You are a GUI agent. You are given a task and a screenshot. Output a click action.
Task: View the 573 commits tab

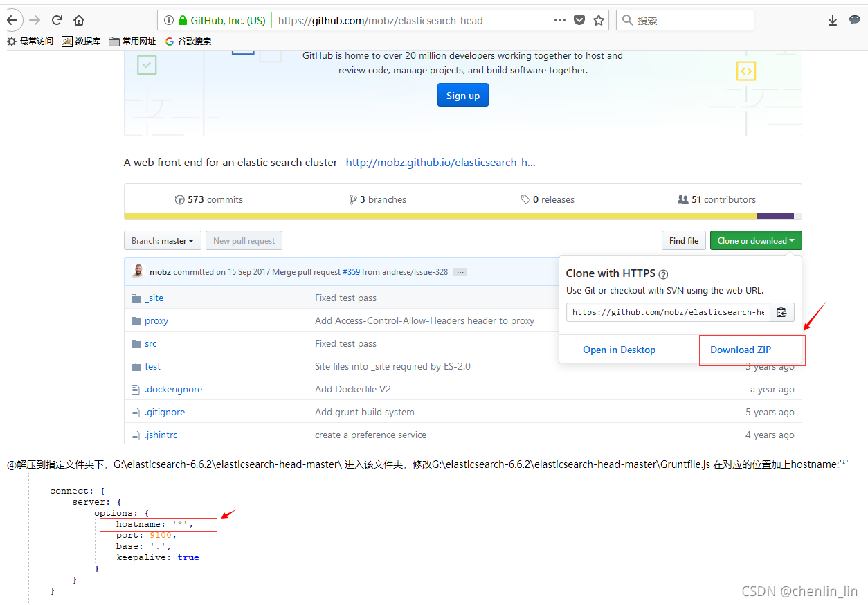[x=209, y=199]
